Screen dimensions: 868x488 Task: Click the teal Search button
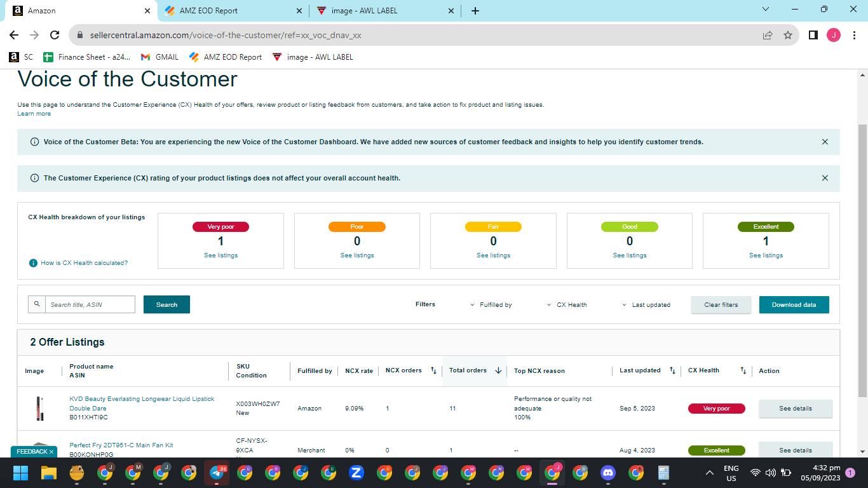166,304
